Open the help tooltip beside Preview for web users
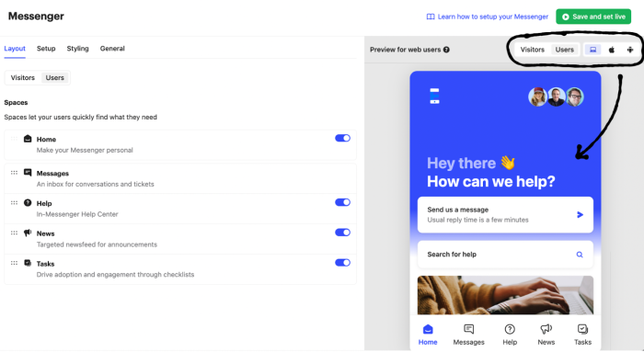The image size is (644, 352). tap(446, 50)
